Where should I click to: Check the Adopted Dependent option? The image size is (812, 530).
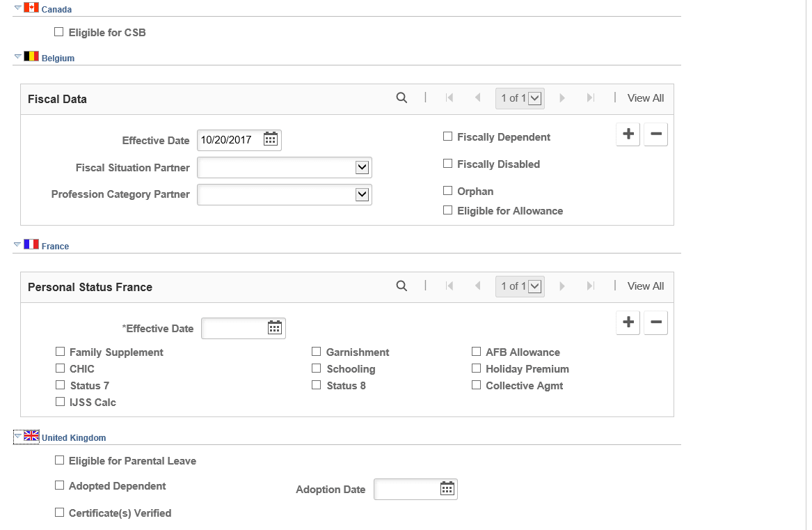coord(60,485)
